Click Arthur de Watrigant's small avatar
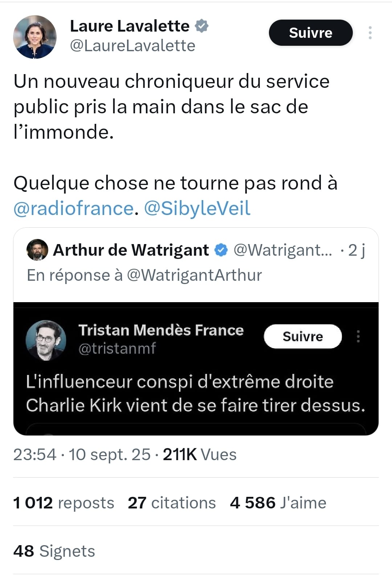 37,250
